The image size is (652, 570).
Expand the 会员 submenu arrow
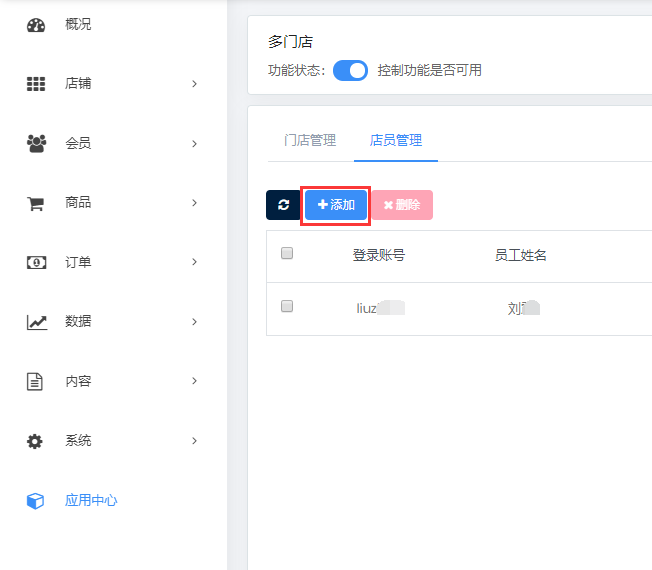tap(194, 144)
